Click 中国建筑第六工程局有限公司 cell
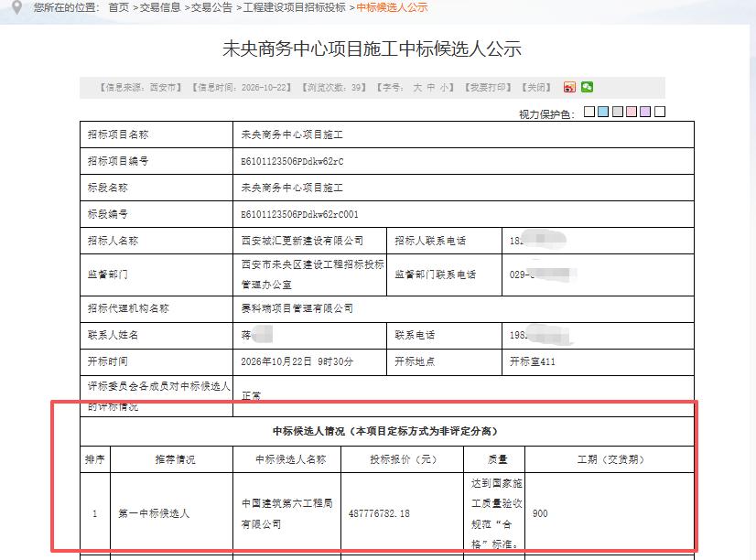 (x=286, y=513)
